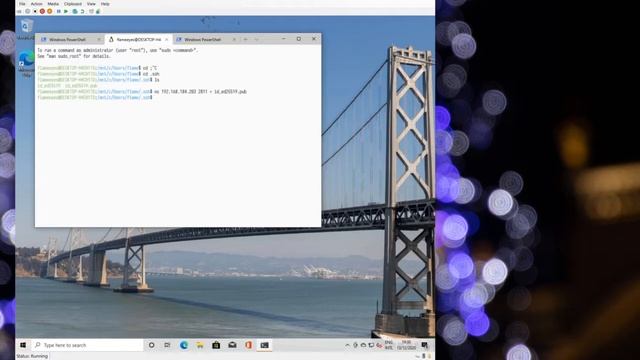Click the ENG language indicator in the tray

389,345
